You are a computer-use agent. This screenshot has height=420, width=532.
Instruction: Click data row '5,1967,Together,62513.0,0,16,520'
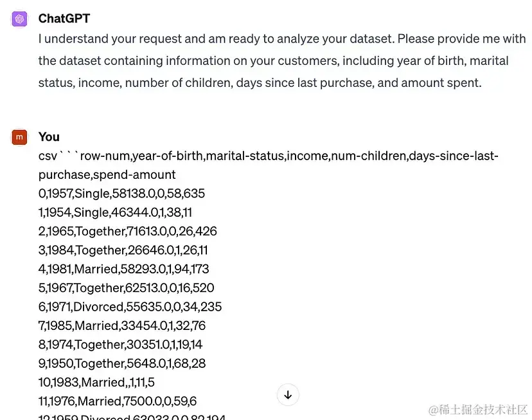[x=126, y=288]
